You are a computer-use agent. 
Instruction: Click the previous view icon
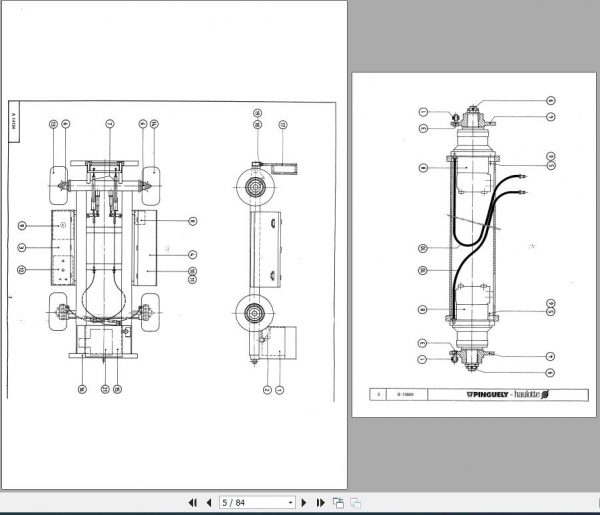coord(338,502)
